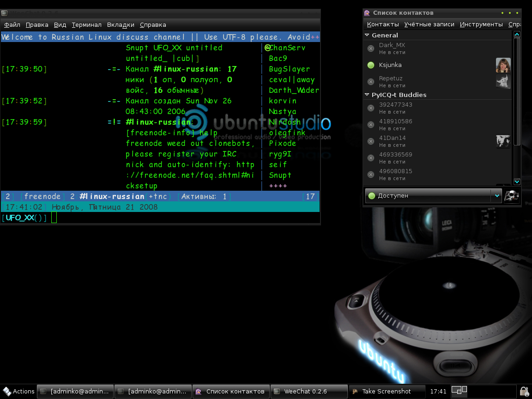Click the panel clock 17:41
This screenshot has width=532, height=399.
click(x=438, y=392)
